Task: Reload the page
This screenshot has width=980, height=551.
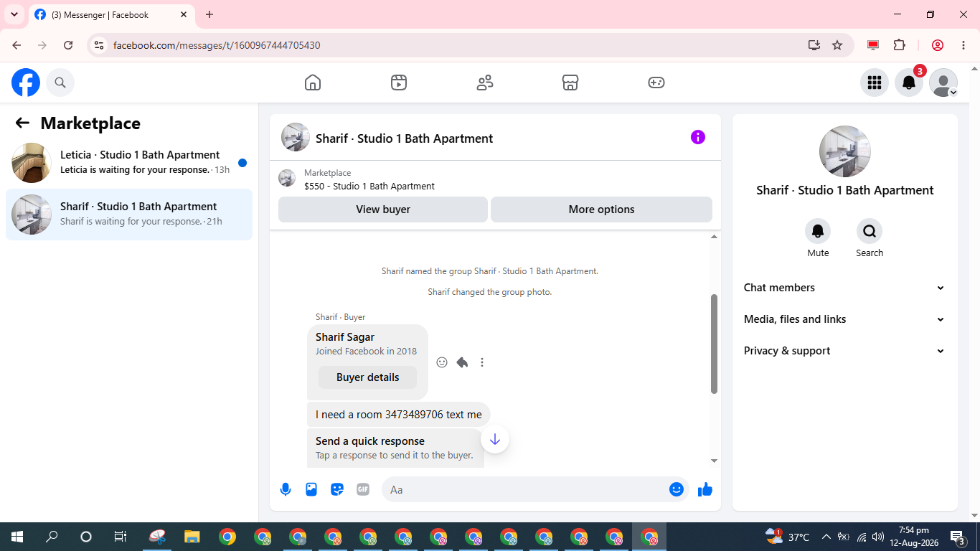Action: pyautogui.click(x=68, y=45)
